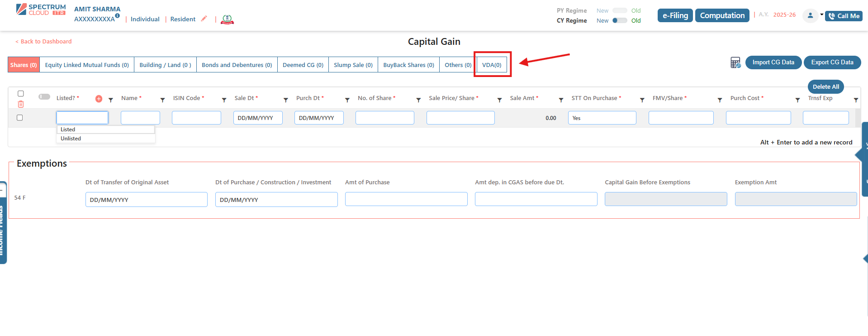868x336 pixels.
Task: Select Unlisted from the dropdown list
Action: point(71,139)
